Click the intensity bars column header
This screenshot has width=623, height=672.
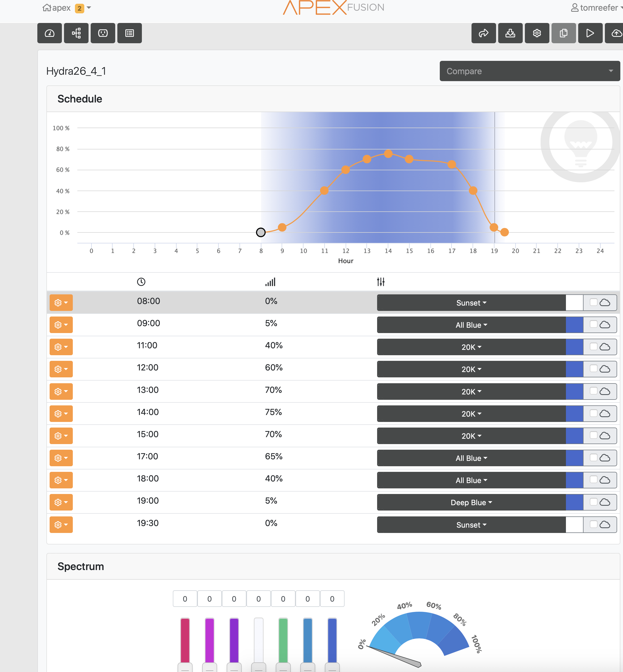click(270, 282)
